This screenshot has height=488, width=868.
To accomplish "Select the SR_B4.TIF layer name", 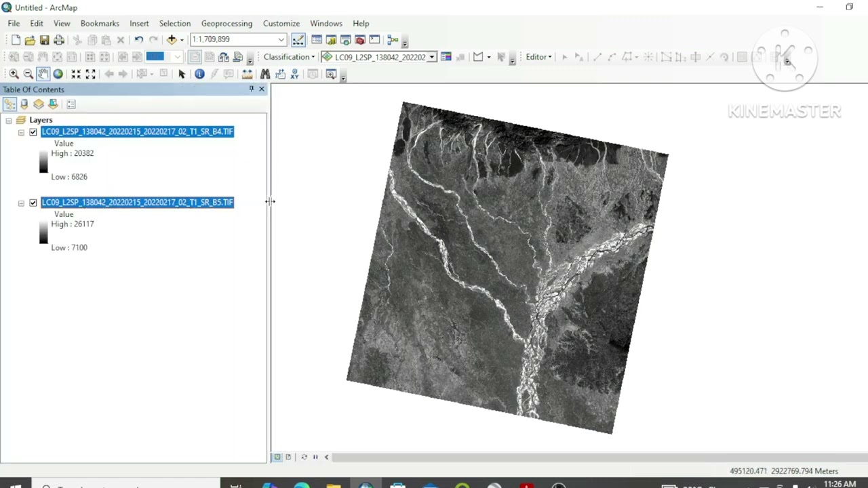I will 137,131.
